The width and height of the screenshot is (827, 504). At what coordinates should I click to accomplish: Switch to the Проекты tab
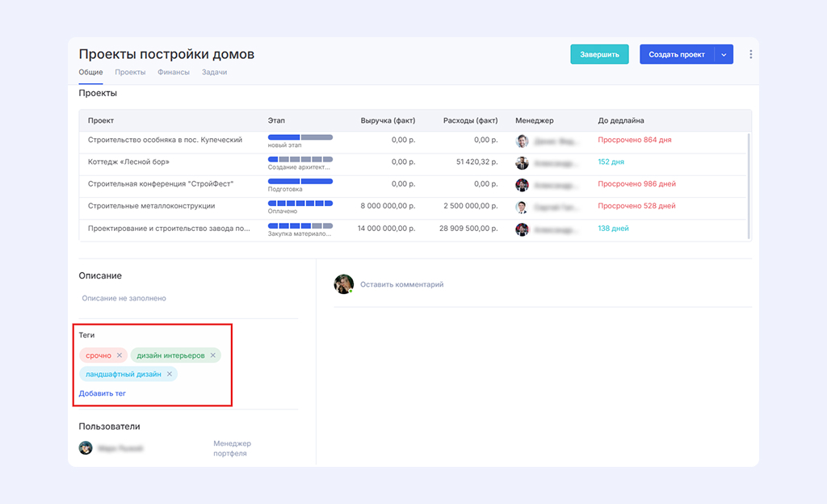[x=130, y=73]
